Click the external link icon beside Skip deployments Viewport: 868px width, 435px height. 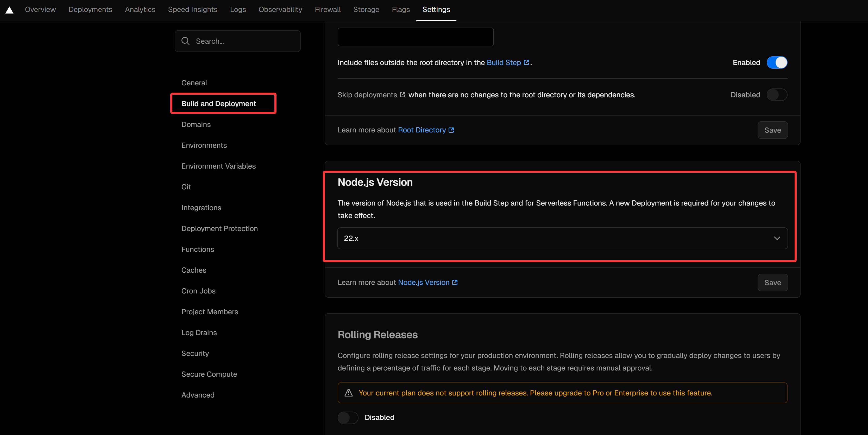402,95
